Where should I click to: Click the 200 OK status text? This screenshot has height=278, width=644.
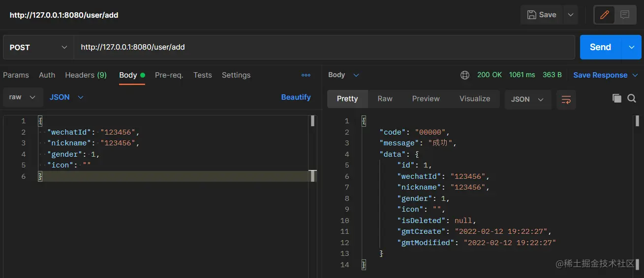490,75
